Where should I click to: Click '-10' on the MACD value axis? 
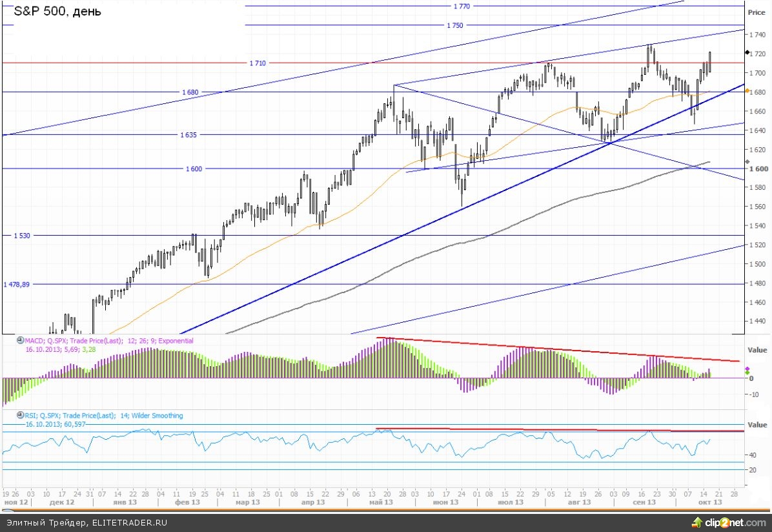point(754,394)
